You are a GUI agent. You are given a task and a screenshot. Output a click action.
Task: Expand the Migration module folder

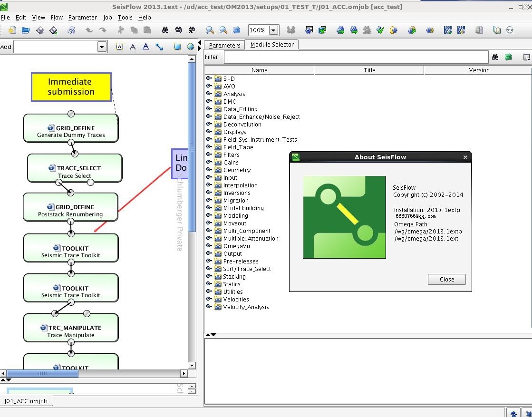[x=209, y=200]
